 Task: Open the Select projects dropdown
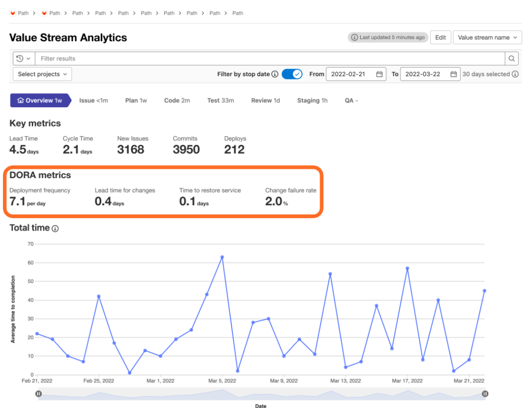[42, 74]
